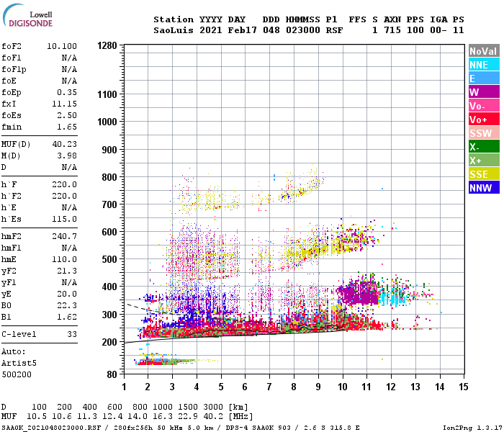Select the SSW legend swatch
This screenshot has width=504, height=432.
point(484,133)
